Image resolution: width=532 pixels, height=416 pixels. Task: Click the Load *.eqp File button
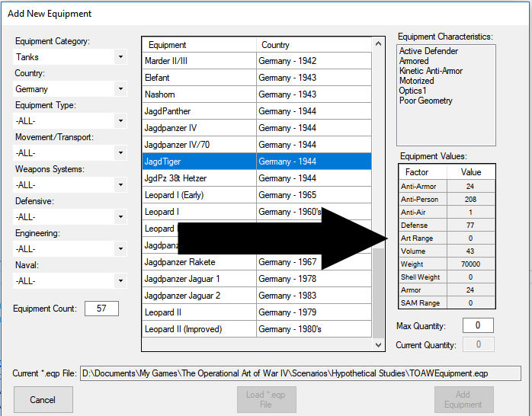[266, 400]
